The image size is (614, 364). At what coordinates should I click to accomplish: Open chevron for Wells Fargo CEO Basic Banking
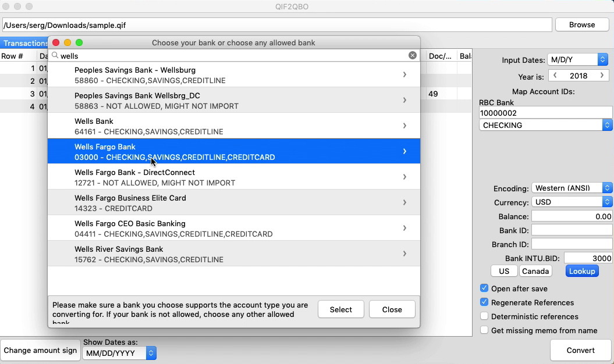[404, 228]
